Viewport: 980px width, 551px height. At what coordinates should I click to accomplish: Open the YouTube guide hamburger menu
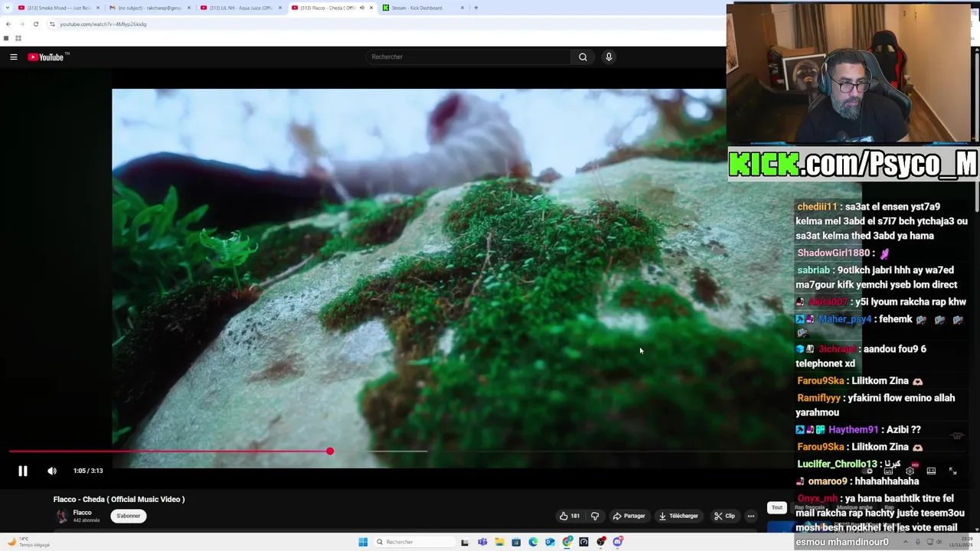point(14,57)
